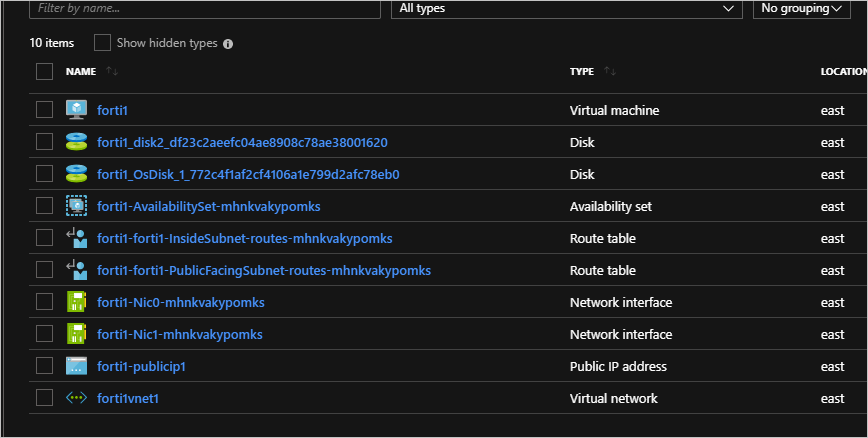Tick the select-all checkbox in header row
This screenshot has width=868, height=438.
click(x=44, y=72)
